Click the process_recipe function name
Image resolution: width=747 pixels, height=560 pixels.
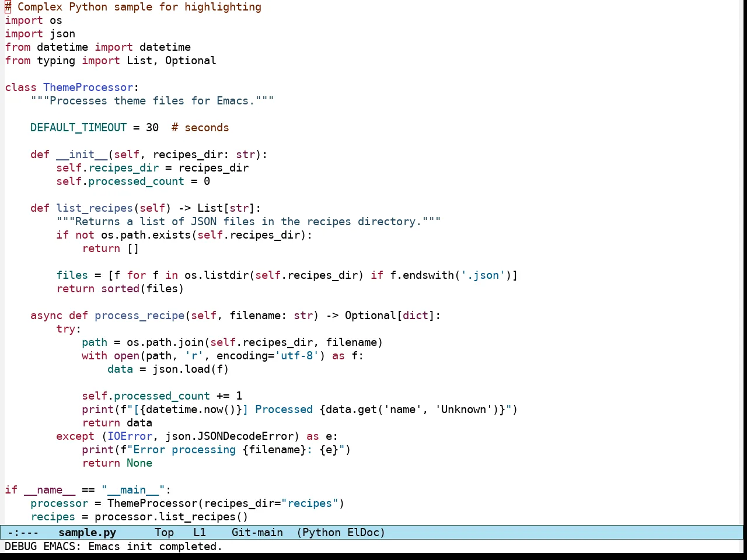pos(139,316)
